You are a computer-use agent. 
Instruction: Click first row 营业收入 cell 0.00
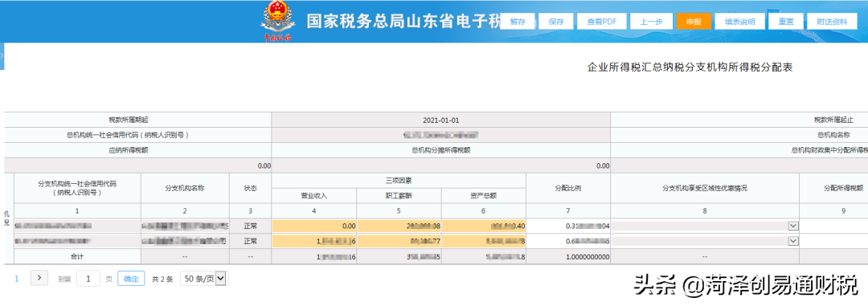314,226
